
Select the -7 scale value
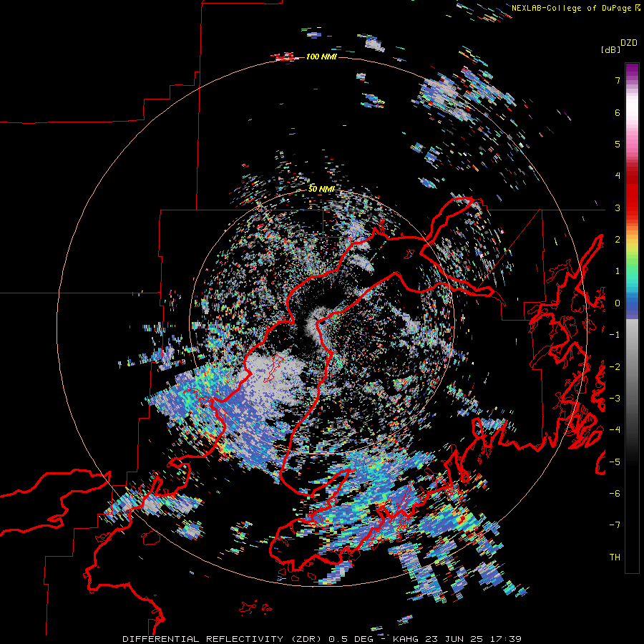[615, 525]
